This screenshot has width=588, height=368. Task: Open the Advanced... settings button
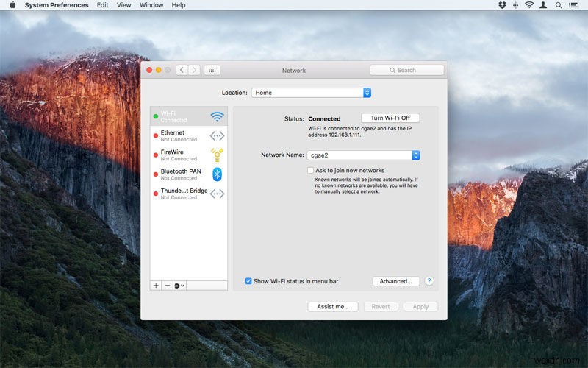click(395, 281)
